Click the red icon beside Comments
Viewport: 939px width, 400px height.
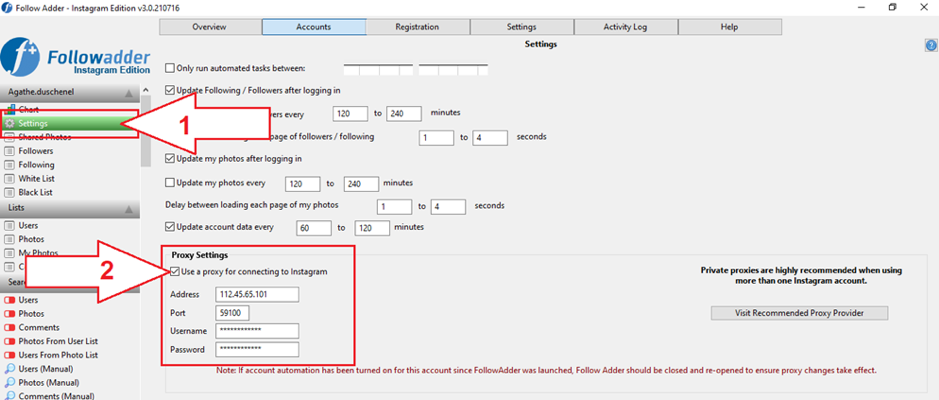click(10, 328)
